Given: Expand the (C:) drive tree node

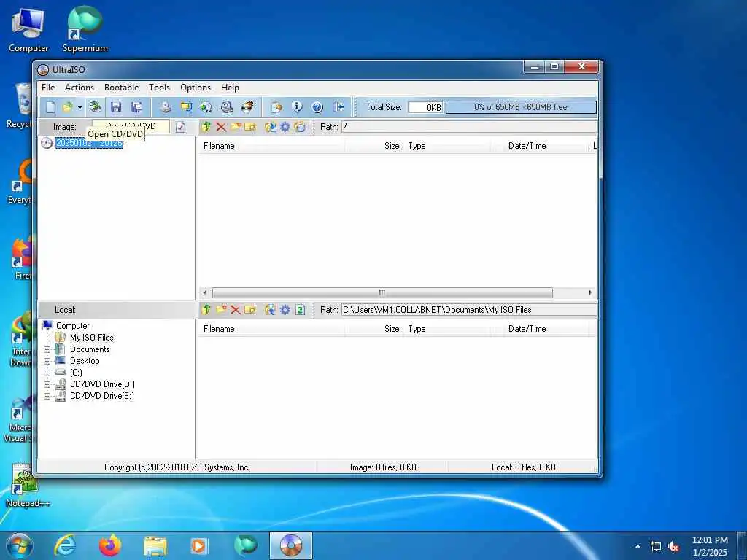Looking at the screenshot, I should click(x=47, y=373).
